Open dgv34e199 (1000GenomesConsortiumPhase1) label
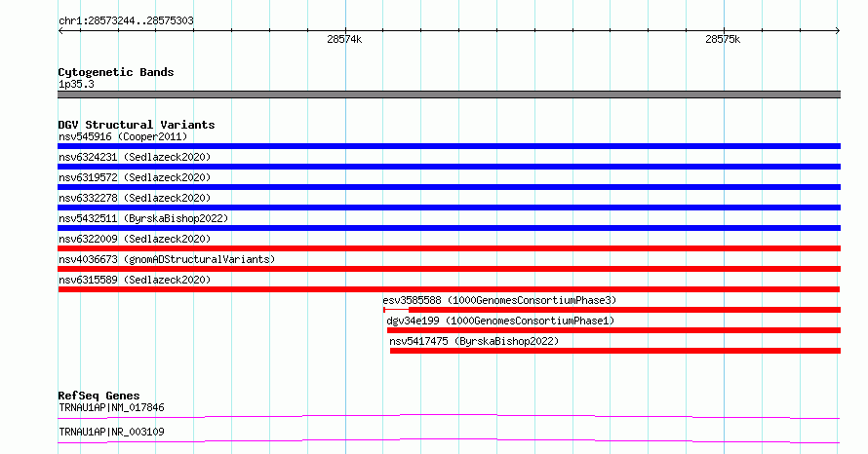This screenshot has width=868, height=454. tap(500, 321)
